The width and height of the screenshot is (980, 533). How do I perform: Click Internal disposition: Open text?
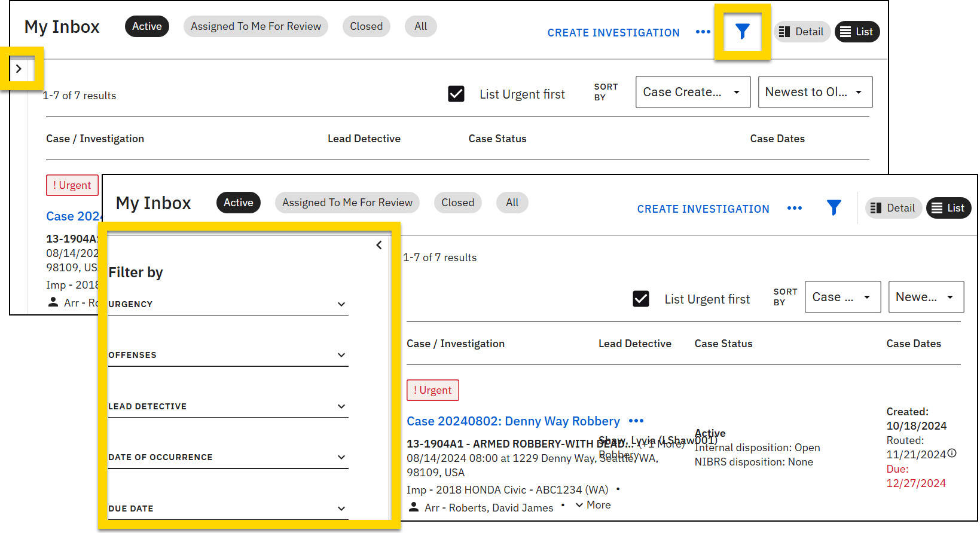click(x=757, y=448)
